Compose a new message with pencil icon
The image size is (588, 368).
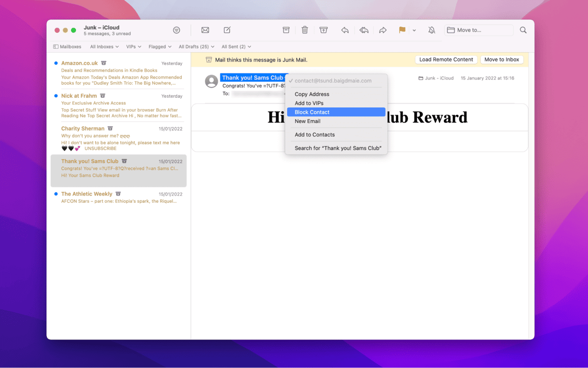pos(227,30)
